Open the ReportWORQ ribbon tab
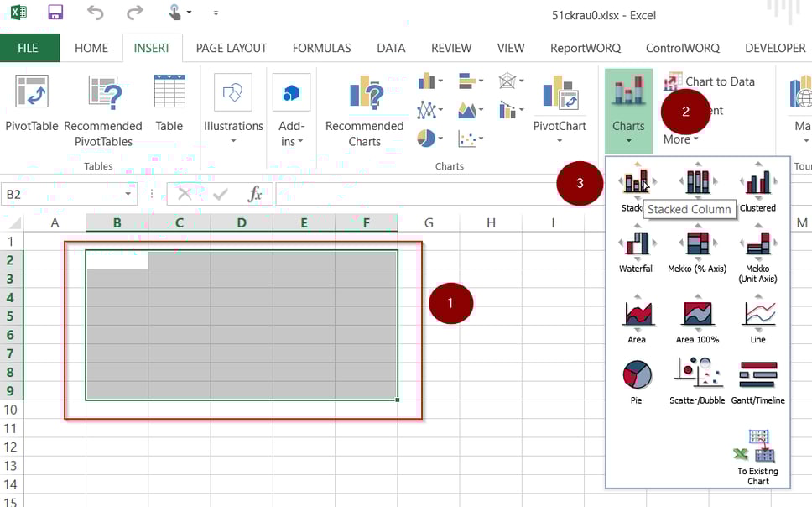The height and width of the screenshot is (507, 812). coord(585,48)
